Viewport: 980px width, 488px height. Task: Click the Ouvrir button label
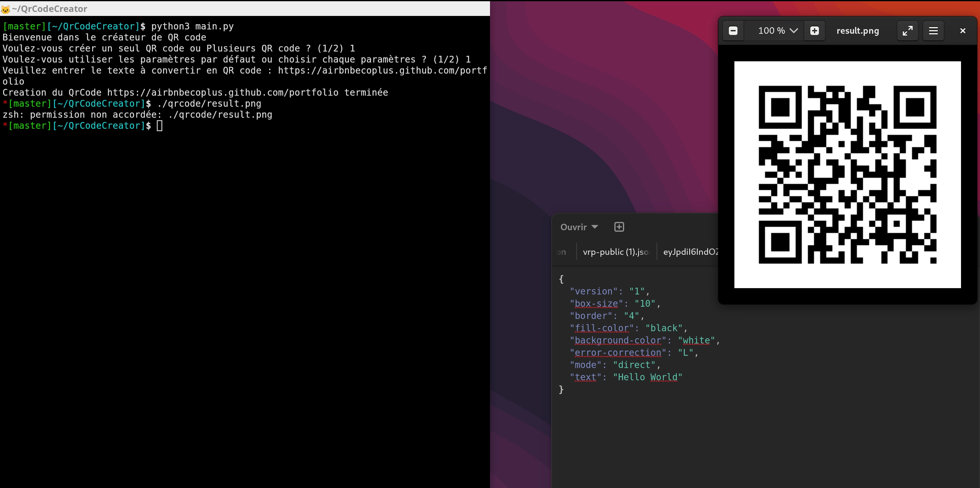coord(573,227)
